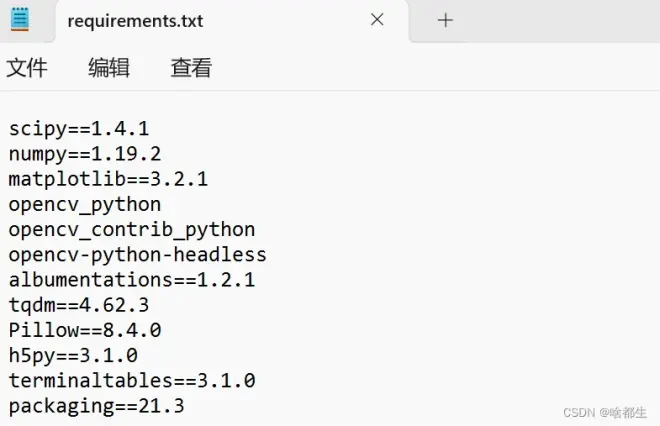This screenshot has width=660, height=426.
Task: Click the Pillow==8.4.0 line
Action: [85, 330]
